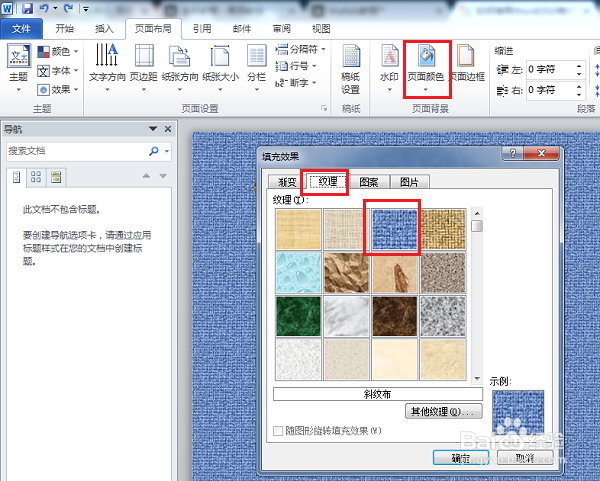Switch to the 图片 tab

409,182
